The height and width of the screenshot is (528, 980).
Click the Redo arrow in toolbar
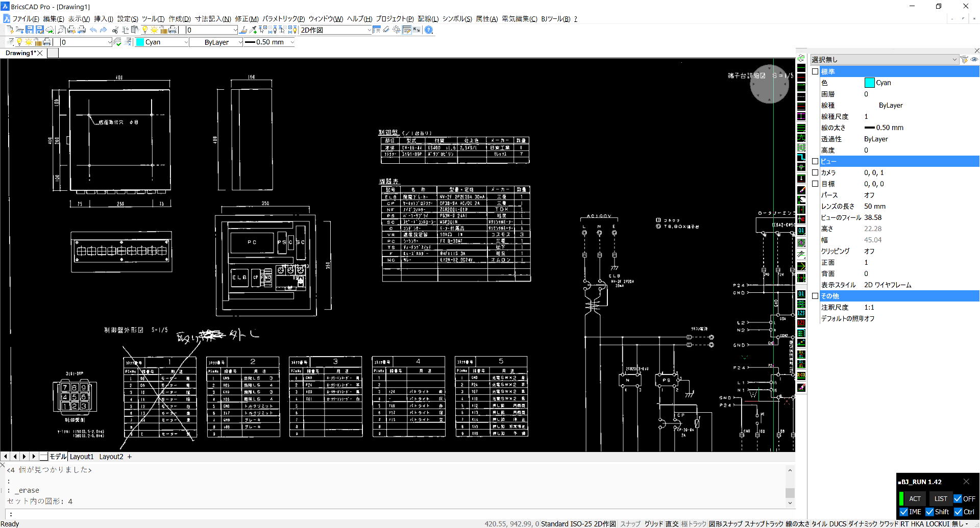pos(103,30)
